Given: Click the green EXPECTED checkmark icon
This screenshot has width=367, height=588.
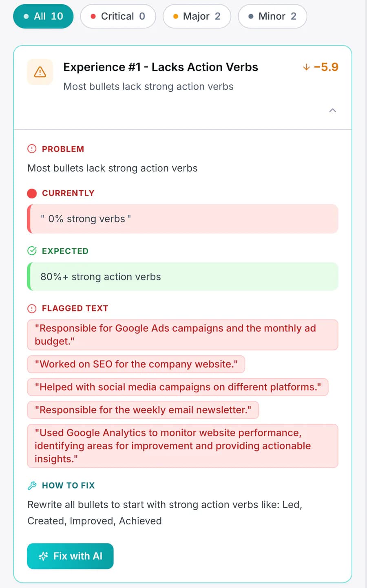Looking at the screenshot, I should click(x=32, y=251).
